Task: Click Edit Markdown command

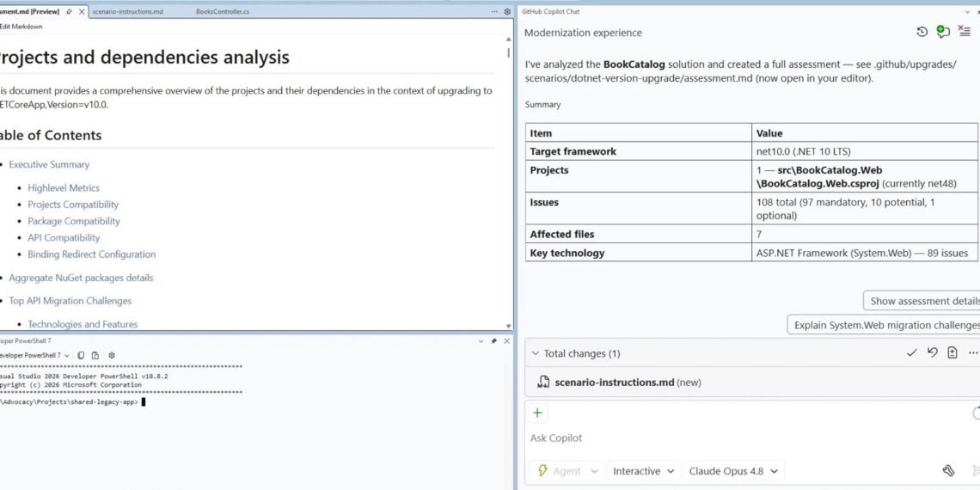Action: pos(21,27)
